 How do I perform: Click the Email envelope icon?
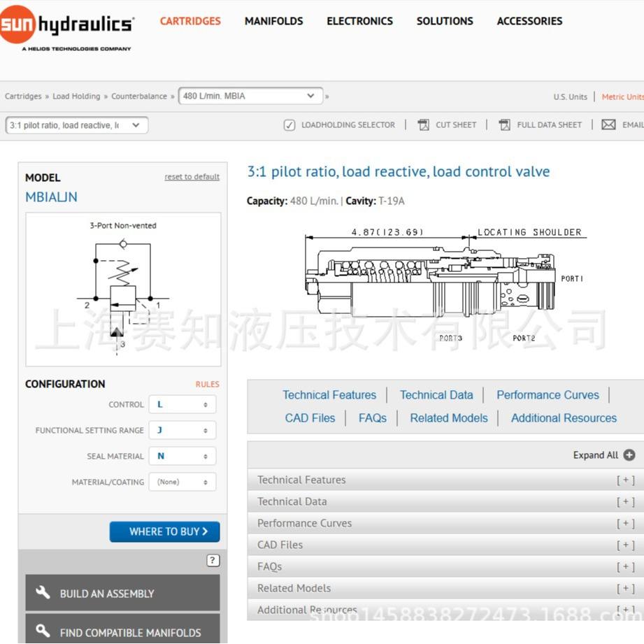pyautogui.click(x=608, y=124)
